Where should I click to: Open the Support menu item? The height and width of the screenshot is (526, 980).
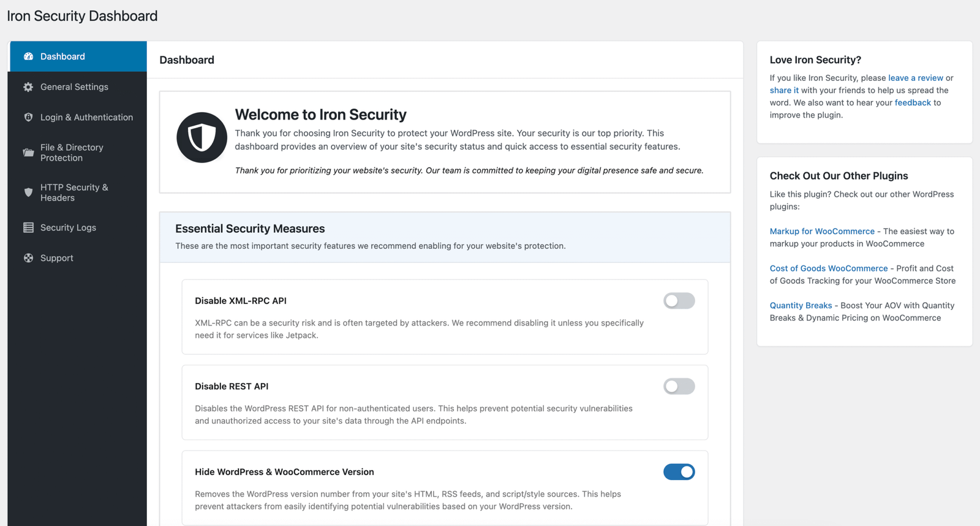(x=78, y=258)
